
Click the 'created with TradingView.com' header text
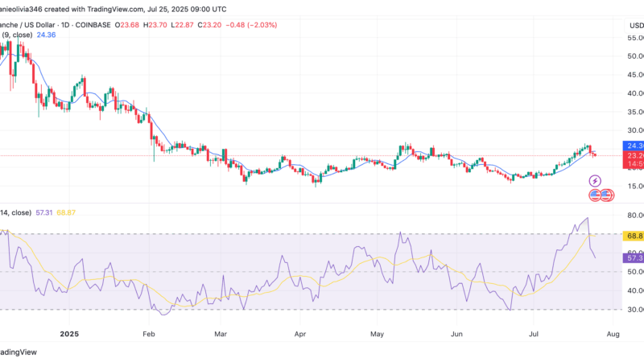[x=95, y=9]
